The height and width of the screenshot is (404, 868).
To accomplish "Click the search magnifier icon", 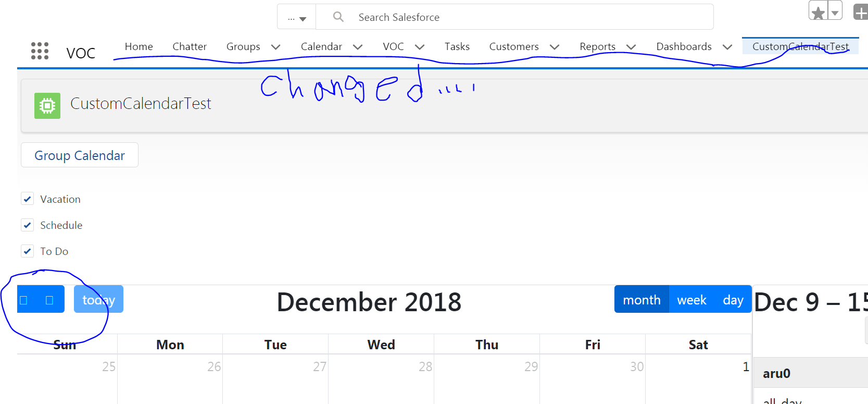I will pyautogui.click(x=338, y=17).
